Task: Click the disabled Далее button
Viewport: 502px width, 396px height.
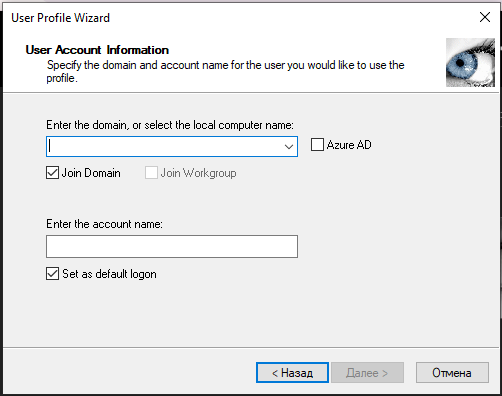Action: 367,373
